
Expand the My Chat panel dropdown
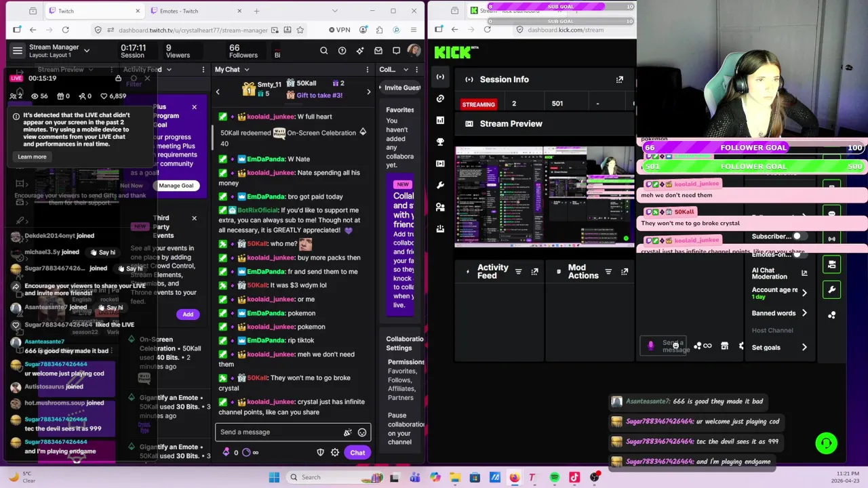[246, 69]
